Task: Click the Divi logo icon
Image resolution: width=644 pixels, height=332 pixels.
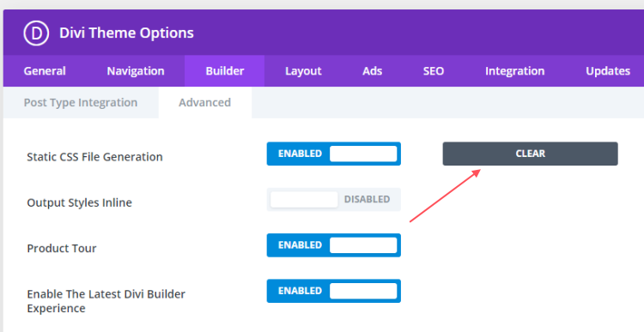Action: coord(36,33)
